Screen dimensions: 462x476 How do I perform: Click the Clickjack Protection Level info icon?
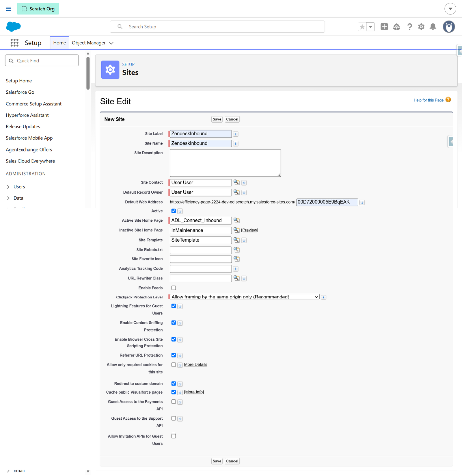point(324,297)
